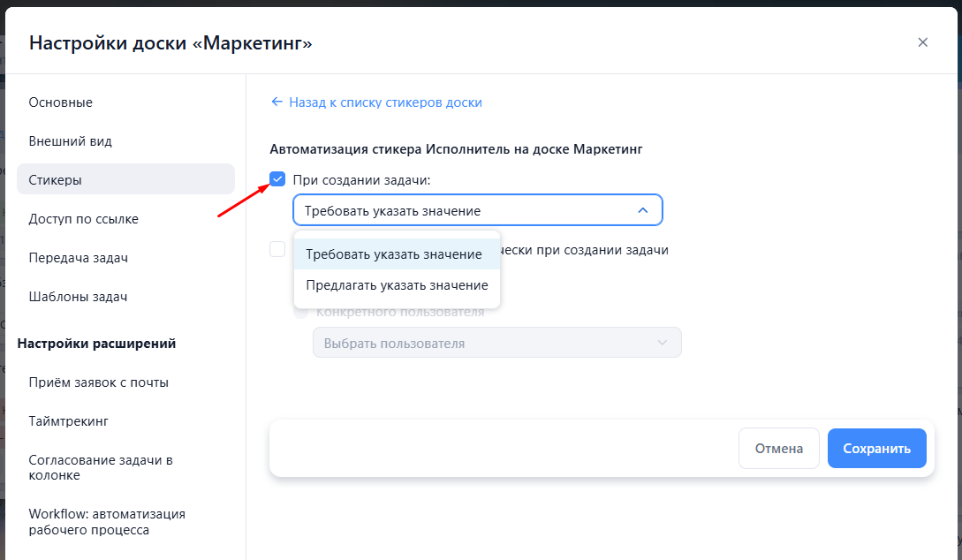The height and width of the screenshot is (560, 962).
Task: Open 'Доступ по ссылке' settings
Action: [125, 219]
